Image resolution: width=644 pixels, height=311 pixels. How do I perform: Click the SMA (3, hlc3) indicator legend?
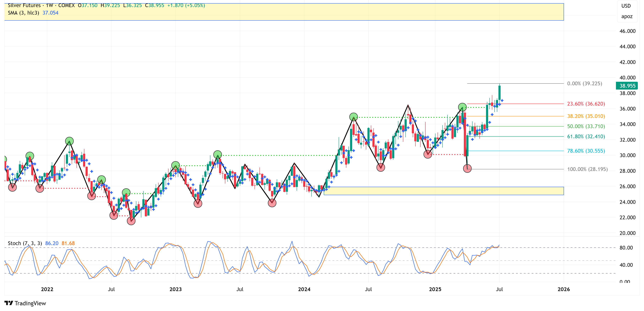[23, 13]
